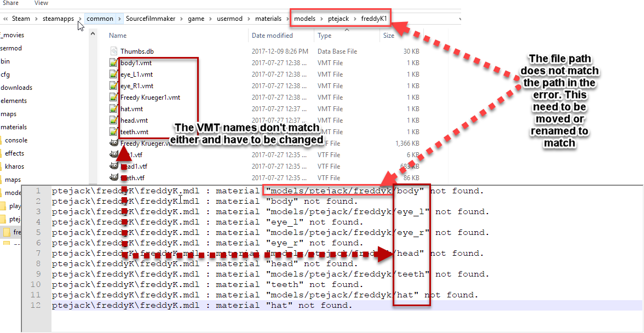
Task: Select the Freedy Krueger1.vmt file name
Action: pyautogui.click(x=150, y=97)
